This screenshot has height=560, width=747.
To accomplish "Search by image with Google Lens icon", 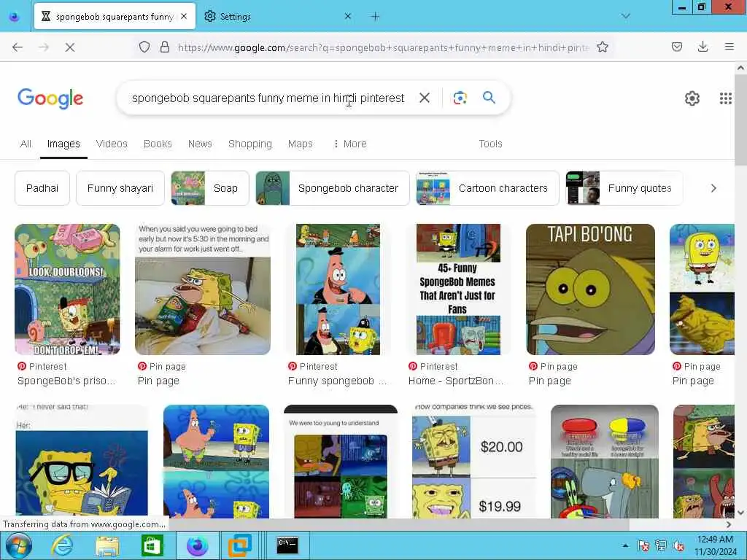I will [x=460, y=98].
